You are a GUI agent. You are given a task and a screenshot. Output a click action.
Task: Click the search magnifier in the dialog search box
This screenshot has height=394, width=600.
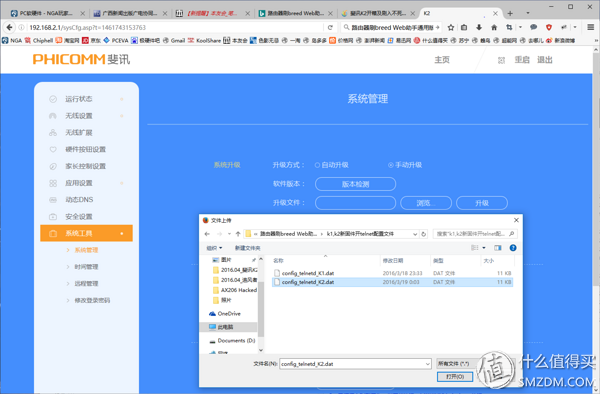[512, 233]
